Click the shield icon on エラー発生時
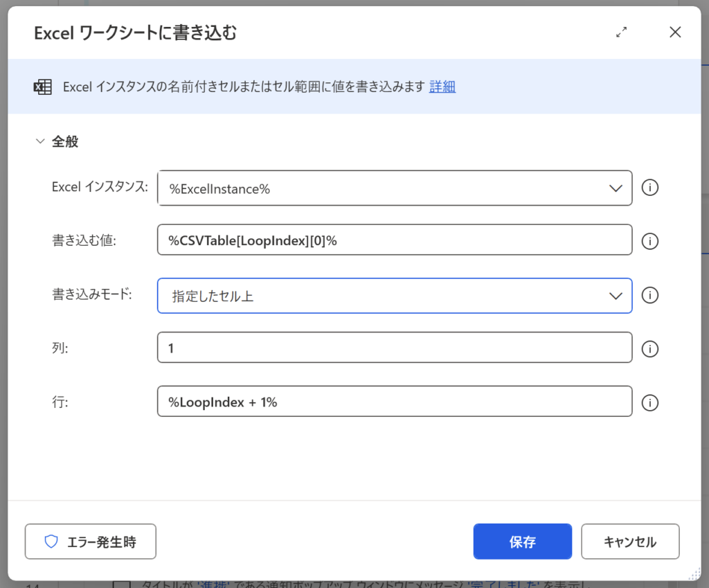 coord(51,542)
